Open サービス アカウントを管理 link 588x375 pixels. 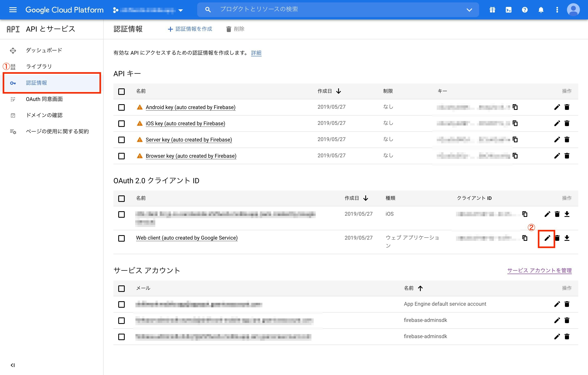(x=539, y=270)
